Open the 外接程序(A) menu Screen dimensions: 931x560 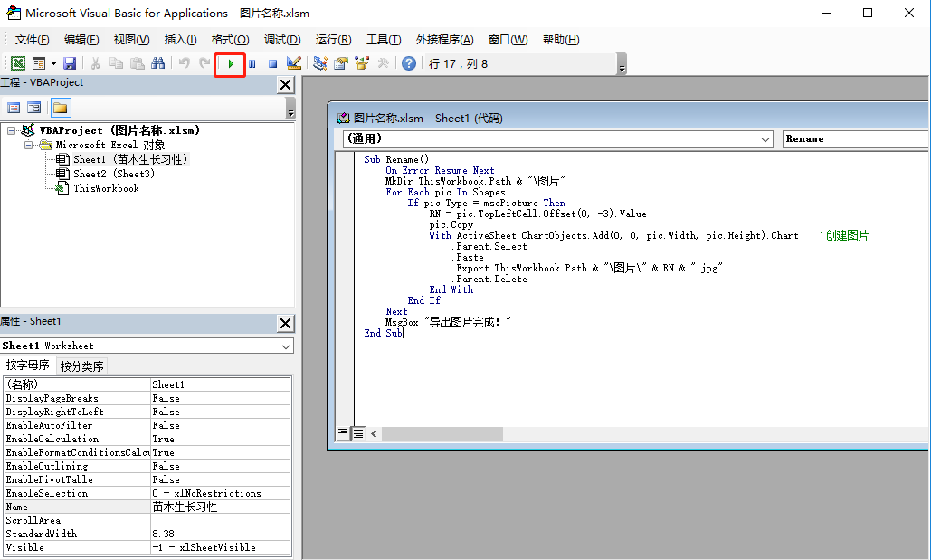pos(445,40)
